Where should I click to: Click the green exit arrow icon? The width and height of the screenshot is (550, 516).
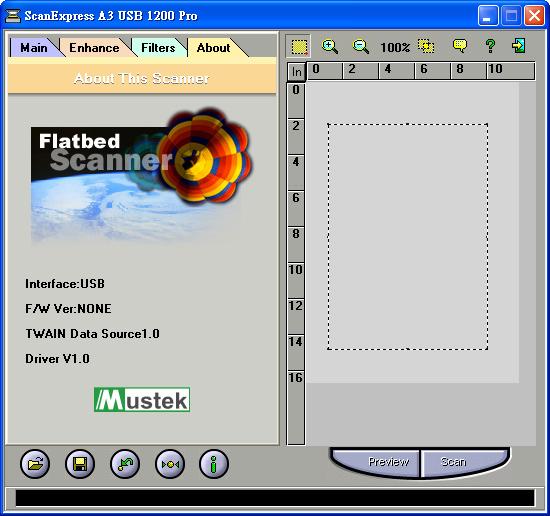point(518,46)
